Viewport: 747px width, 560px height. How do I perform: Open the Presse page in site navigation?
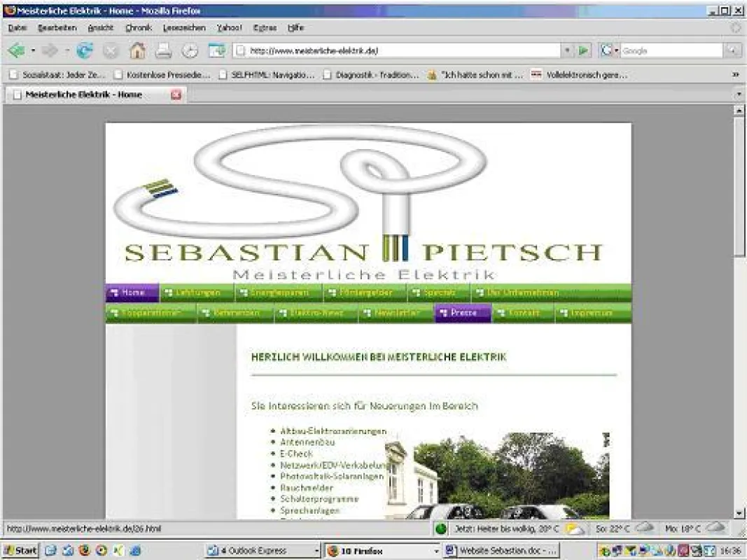coord(463,313)
